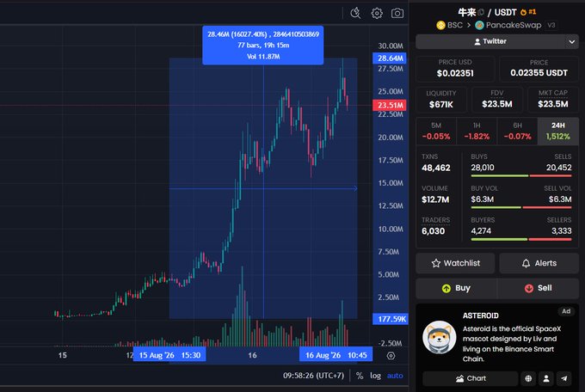Click the measurement tooltip showing 77 bars
Screen dimensions: 585x392
pos(263,45)
